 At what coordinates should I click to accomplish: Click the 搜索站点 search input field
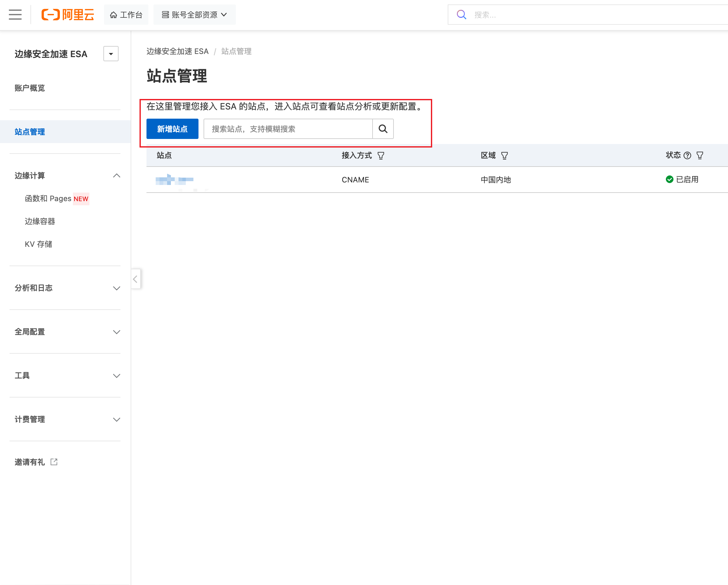pyautogui.click(x=287, y=129)
